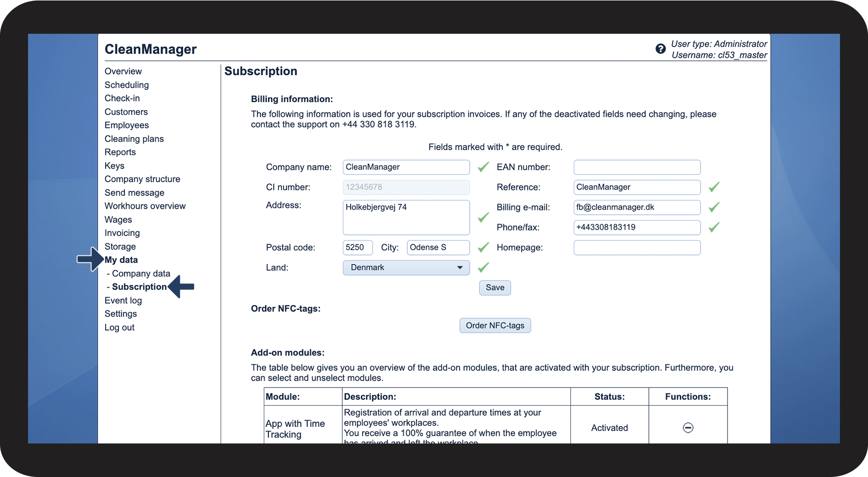Click the Company name input field

(406, 167)
